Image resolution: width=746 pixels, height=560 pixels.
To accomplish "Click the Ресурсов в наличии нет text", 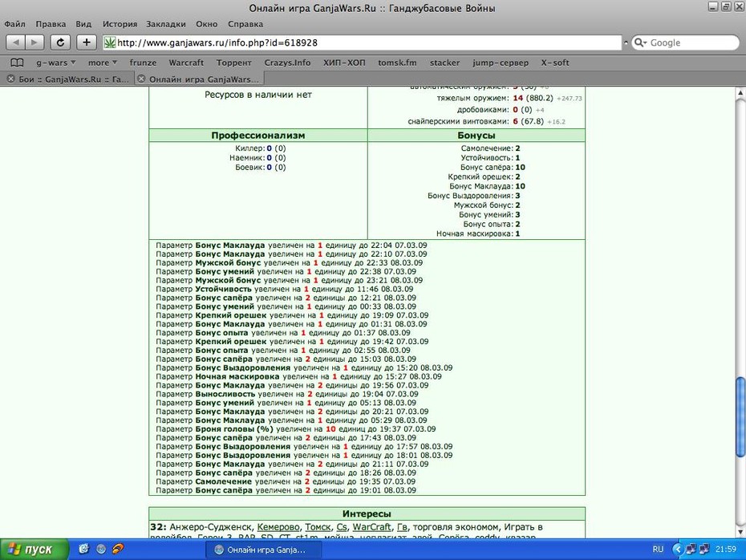I will click(257, 95).
